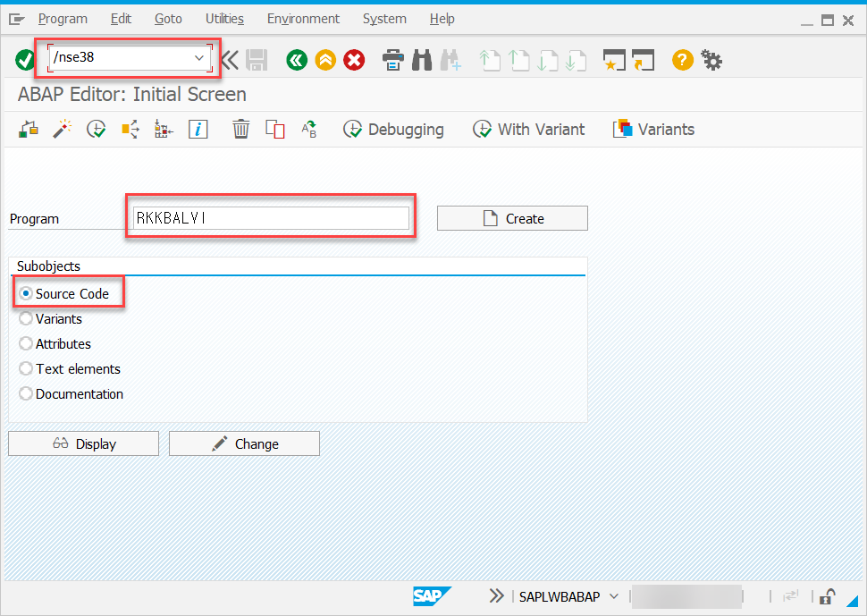This screenshot has width=867, height=616.
Task: Click the With Variant button
Action: 528,129
